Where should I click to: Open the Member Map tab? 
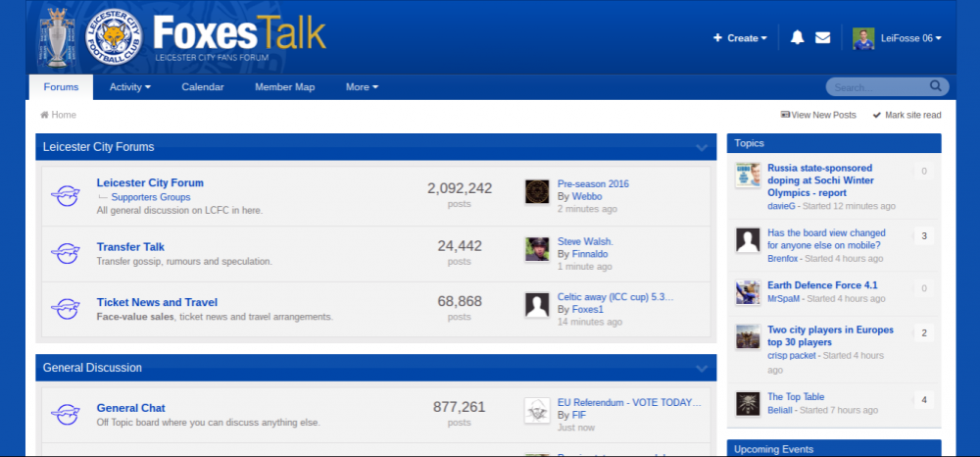pyautogui.click(x=285, y=87)
